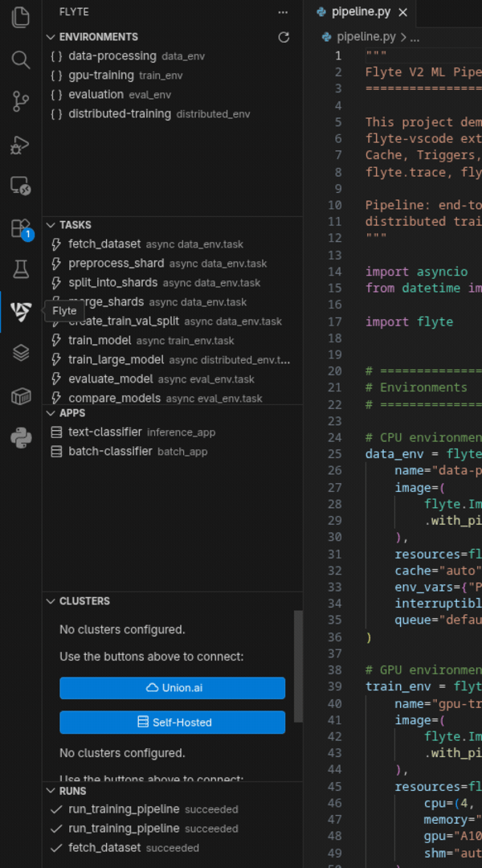Open the batch-classifier app row
Screen dimensions: 482x868
pos(173,452)
